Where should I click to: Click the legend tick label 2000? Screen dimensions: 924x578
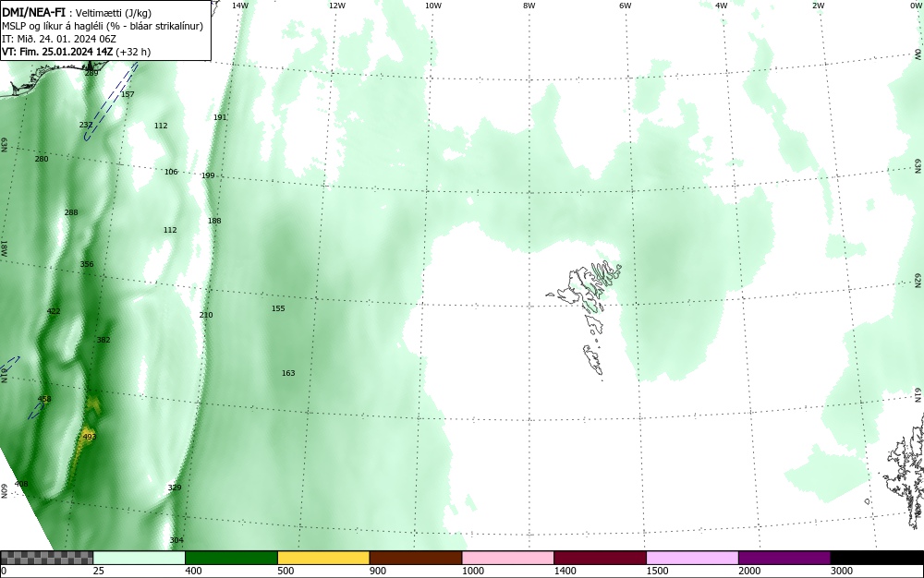point(749,571)
